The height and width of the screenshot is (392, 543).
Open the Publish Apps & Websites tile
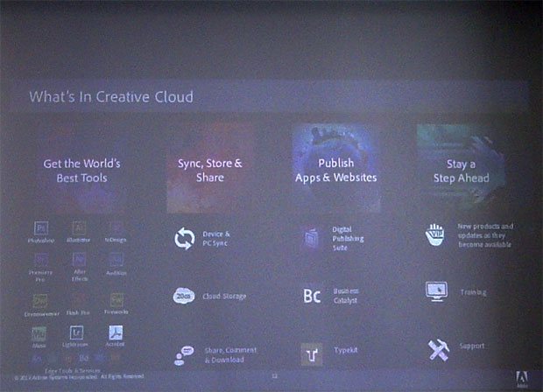pos(336,169)
